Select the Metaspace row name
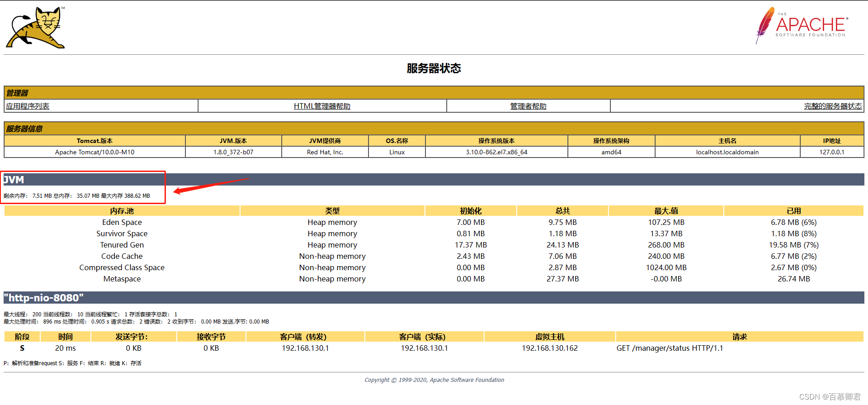868x405 pixels. tap(122, 279)
